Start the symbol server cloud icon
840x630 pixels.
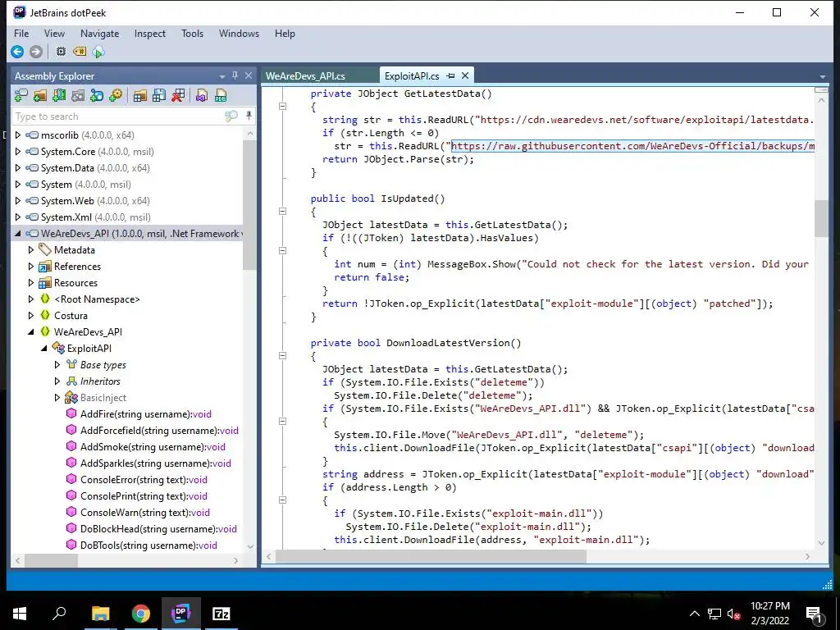click(x=98, y=52)
